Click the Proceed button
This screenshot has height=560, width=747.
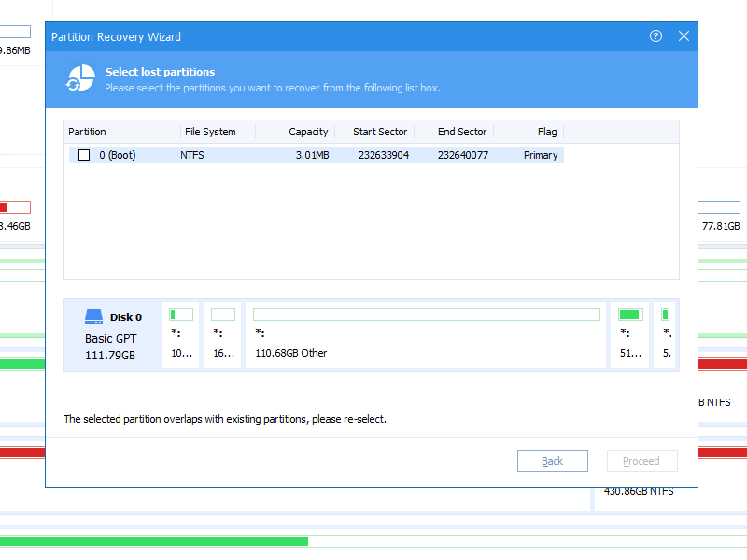tap(641, 461)
